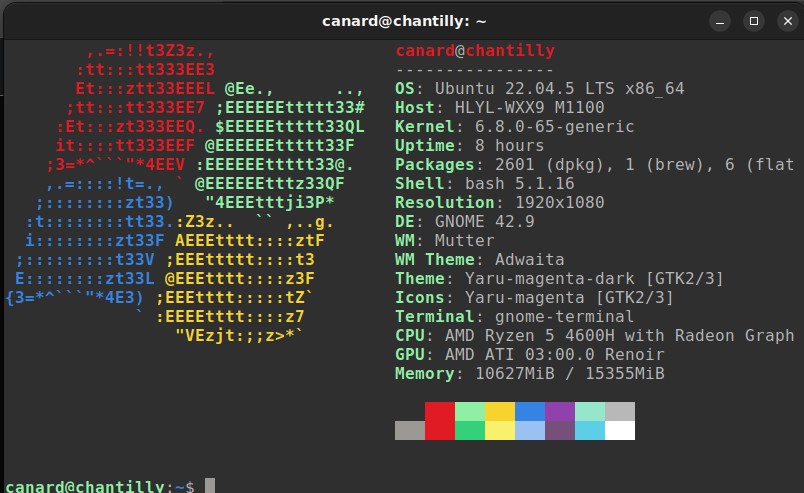Click the white lower color block
The image size is (804, 493).
620,430
